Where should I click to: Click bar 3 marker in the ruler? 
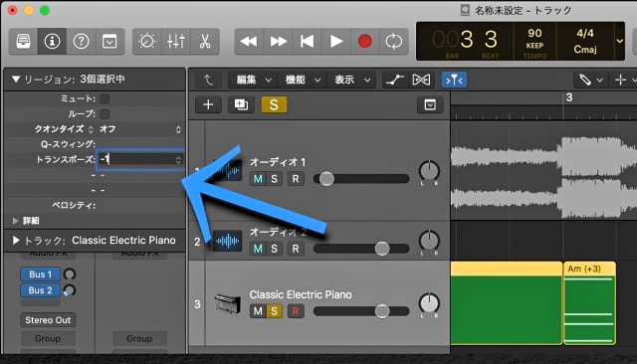click(569, 97)
